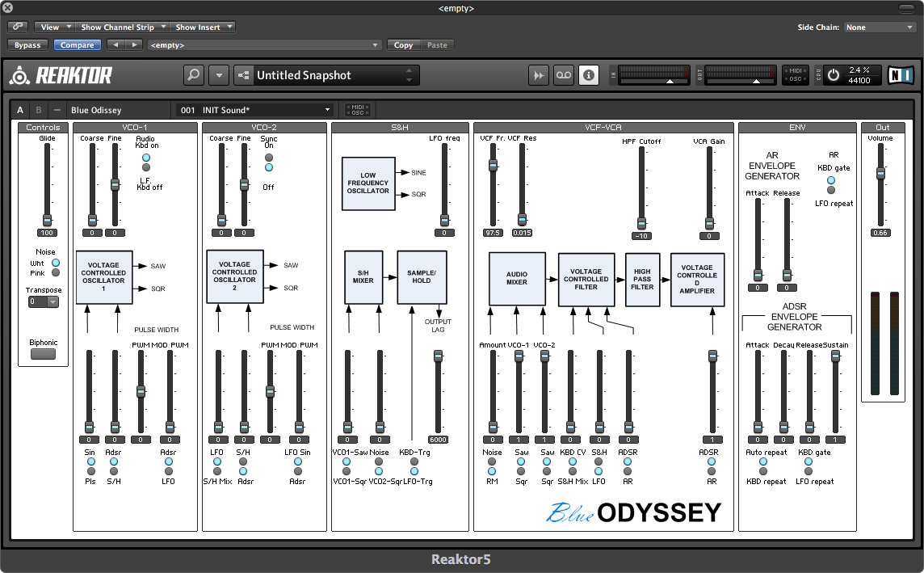This screenshot has height=573, width=924.
Task: Open the Transpose dropdown
Action: coord(44,301)
